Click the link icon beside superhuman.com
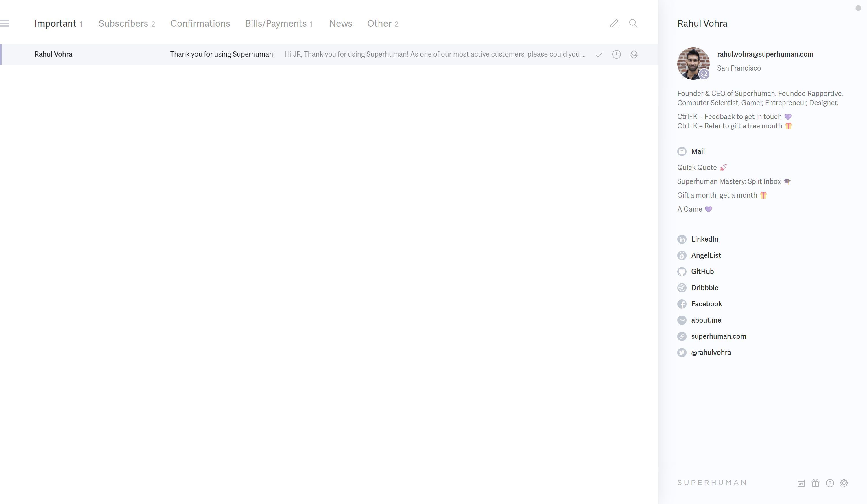 coord(682,336)
